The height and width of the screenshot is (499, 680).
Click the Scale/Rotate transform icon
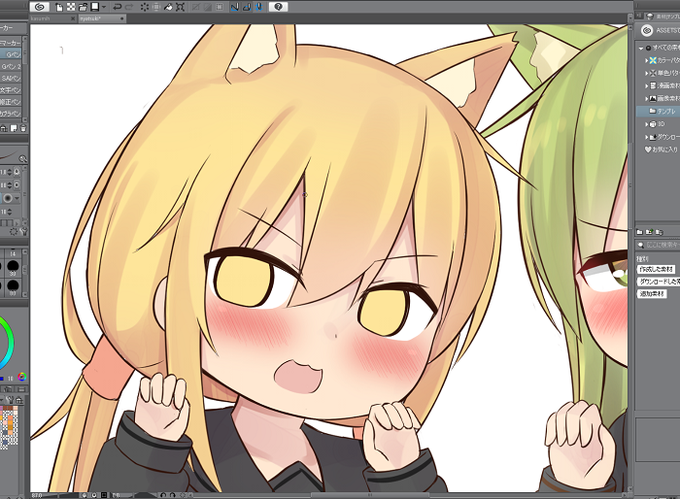tap(180, 7)
